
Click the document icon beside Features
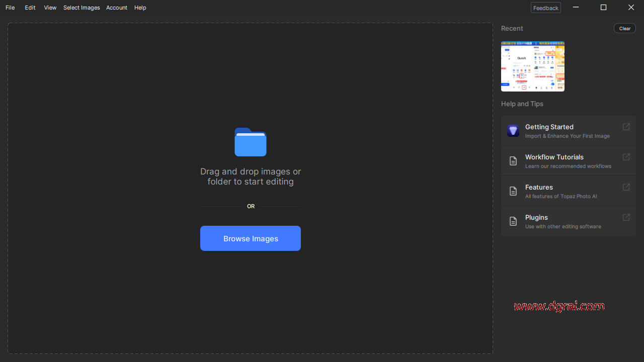point(513,191)
